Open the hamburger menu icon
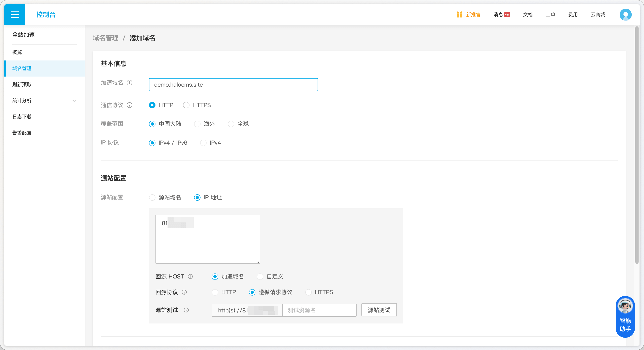 [14, 14]
